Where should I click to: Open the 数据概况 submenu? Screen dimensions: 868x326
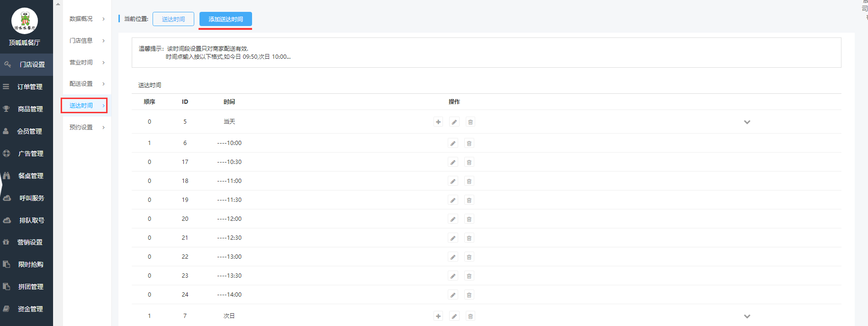pyautogui.click(x=87, y=19)
